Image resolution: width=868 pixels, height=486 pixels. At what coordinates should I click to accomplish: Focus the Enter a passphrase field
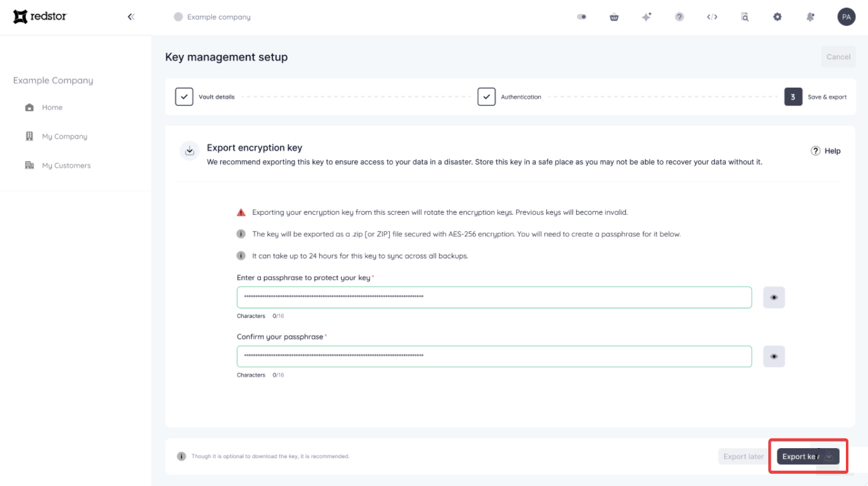point(494,297)
